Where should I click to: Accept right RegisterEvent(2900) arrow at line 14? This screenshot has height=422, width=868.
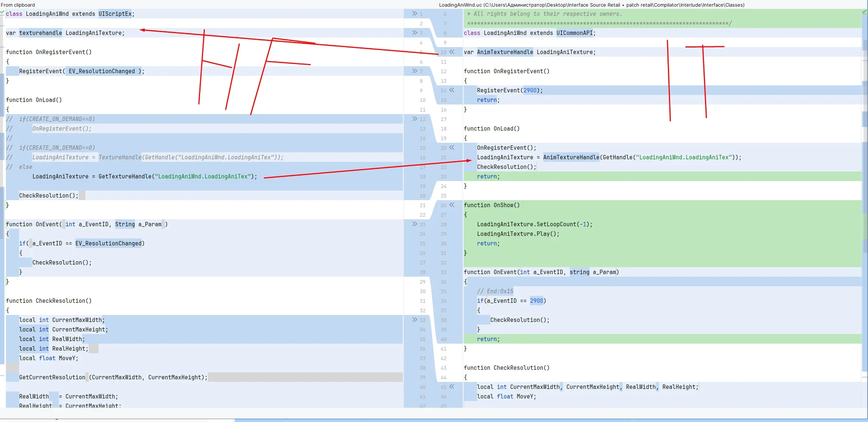(x=452, y=90)
